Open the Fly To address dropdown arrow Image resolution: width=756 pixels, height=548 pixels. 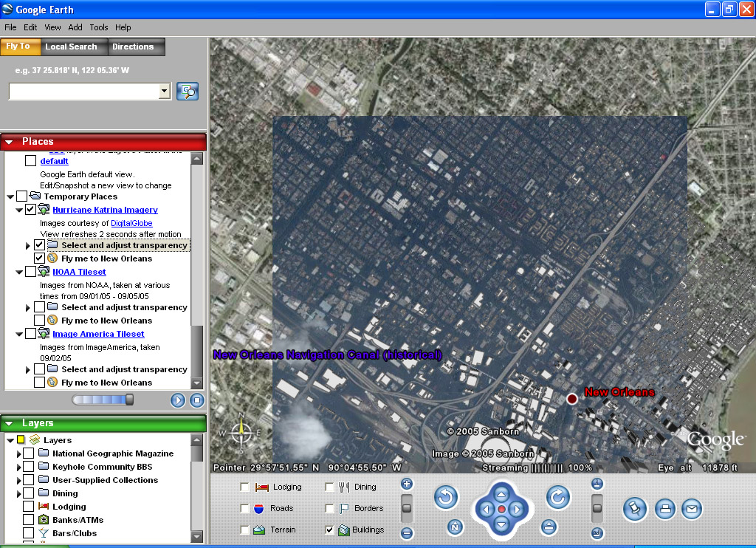coord(165,91)
